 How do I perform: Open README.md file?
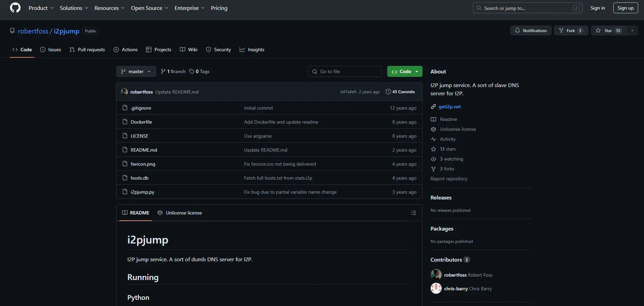(x=144, y=150)
